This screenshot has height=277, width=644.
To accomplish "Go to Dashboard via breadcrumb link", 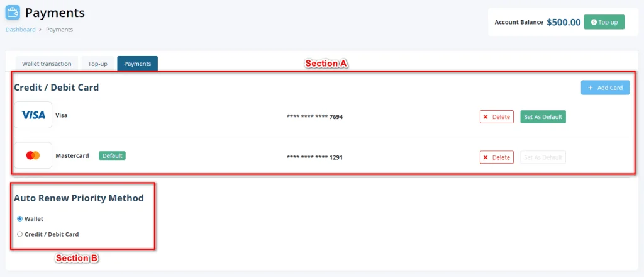I will [x=21, y=30].
